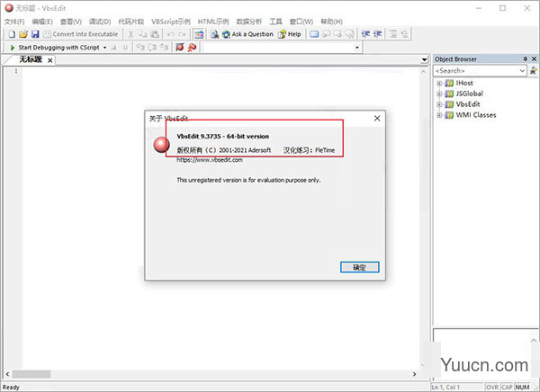This screenshot has height=392, width=540.
Task: Close the 关于 VbsEdit dialog
Action: [x=377, y=119]
